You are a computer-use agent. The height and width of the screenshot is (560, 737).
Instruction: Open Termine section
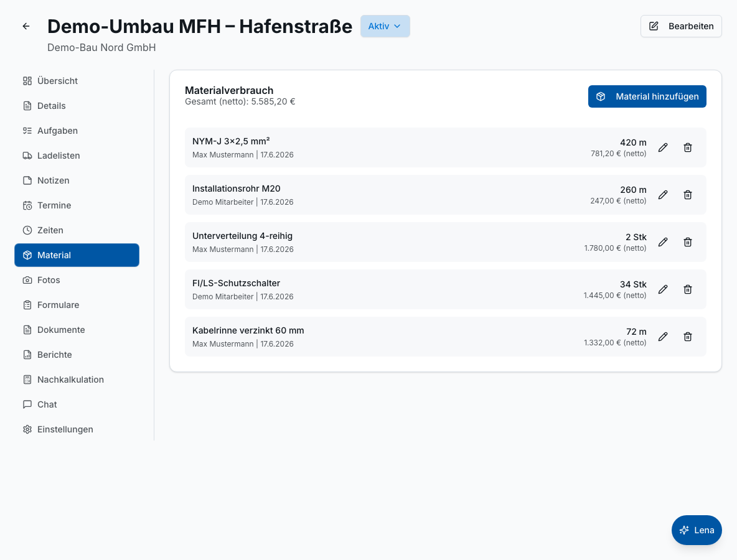coord(77,205)
